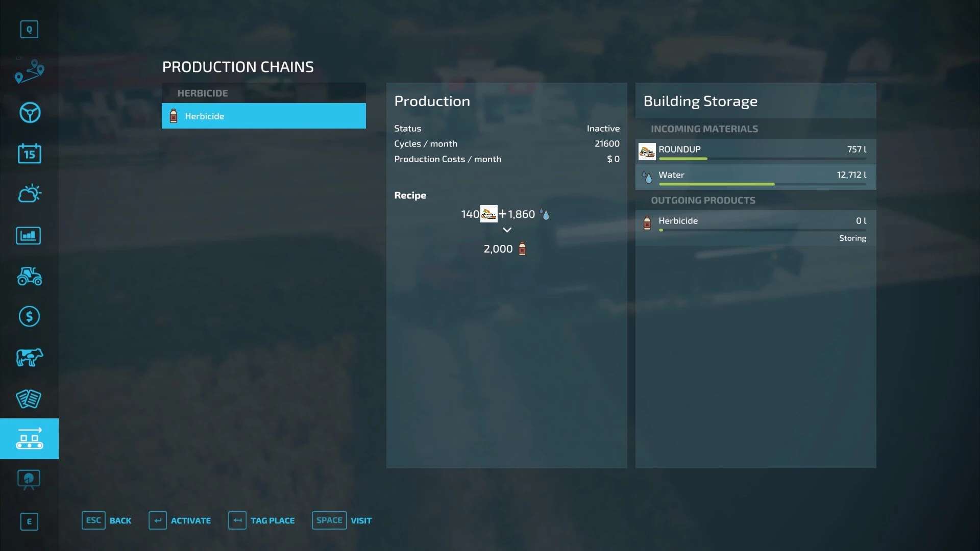Open the finances dollar icon
The height and width of the screenshot is (551, 980).
[29, 316]
